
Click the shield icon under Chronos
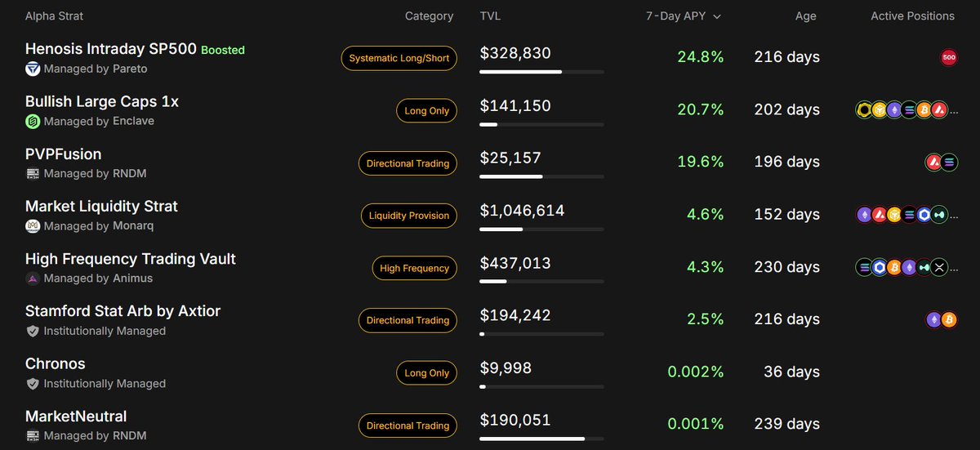click(33, 383)
